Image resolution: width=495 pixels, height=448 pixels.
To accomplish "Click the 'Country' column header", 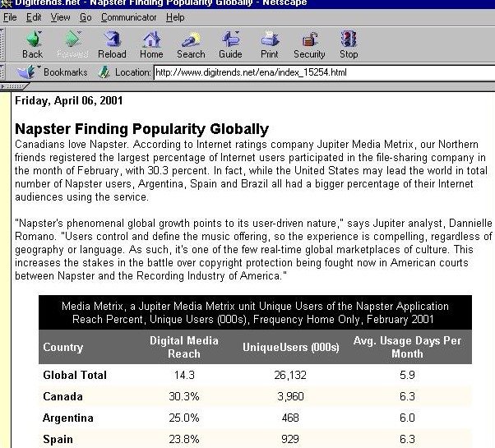I will (x=63, y=347).
